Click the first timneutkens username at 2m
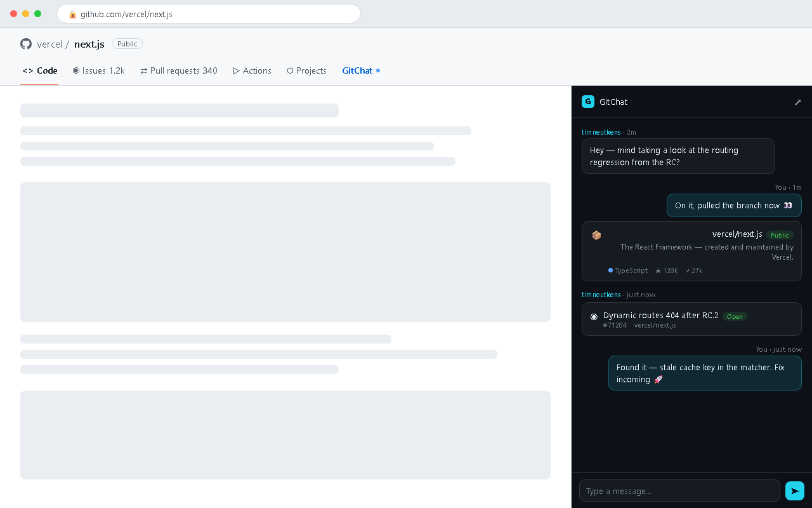This screenshot has height=508, width=812. coord(601,132)
